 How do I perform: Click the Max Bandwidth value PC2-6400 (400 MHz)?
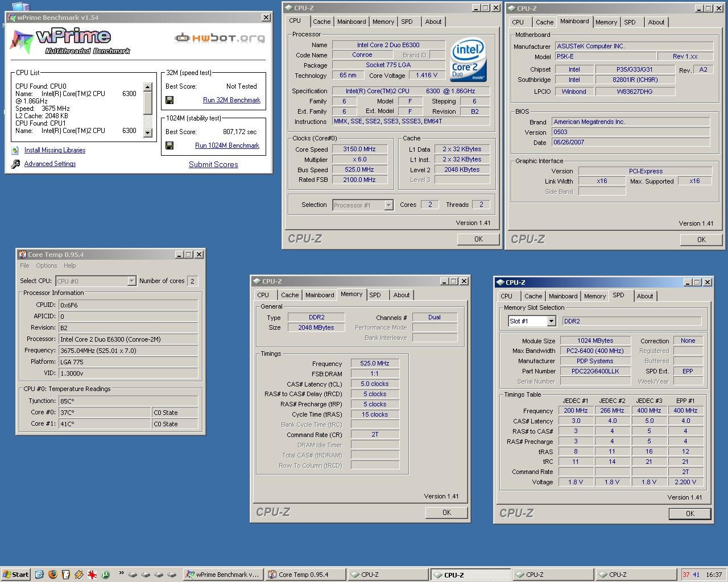point(595,351)
